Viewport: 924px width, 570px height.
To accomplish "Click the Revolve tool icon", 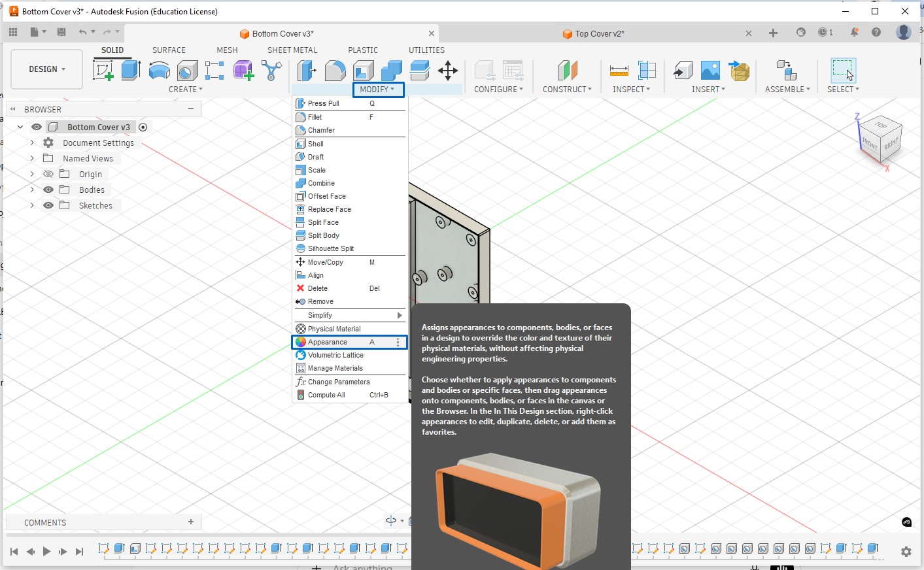I will point(159,70).
